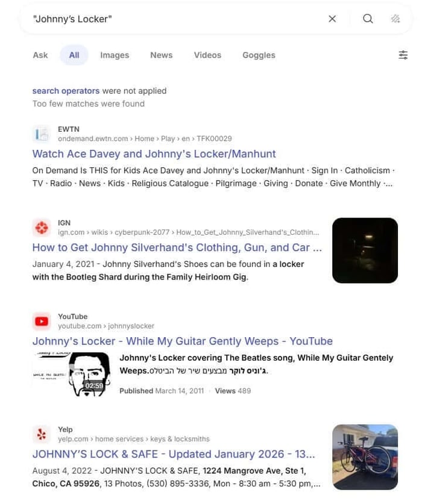This screenshot has height=504, width=422.
Task: Select the All results tab
Action: (x=74, y=55)
